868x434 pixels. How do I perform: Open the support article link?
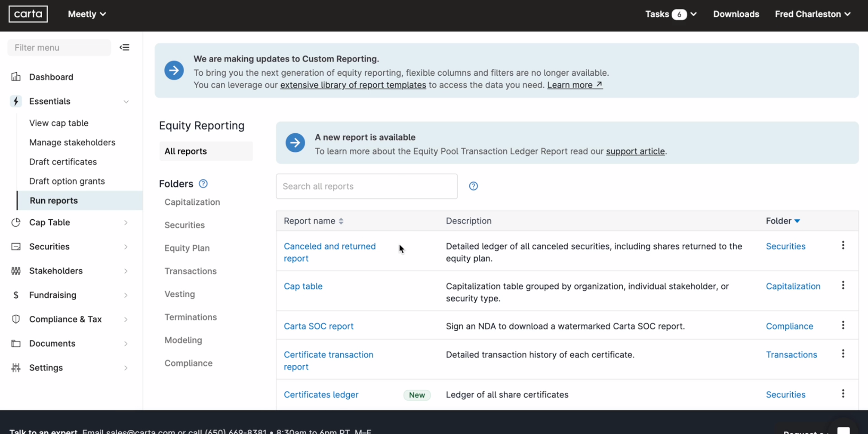click(635, 151)
